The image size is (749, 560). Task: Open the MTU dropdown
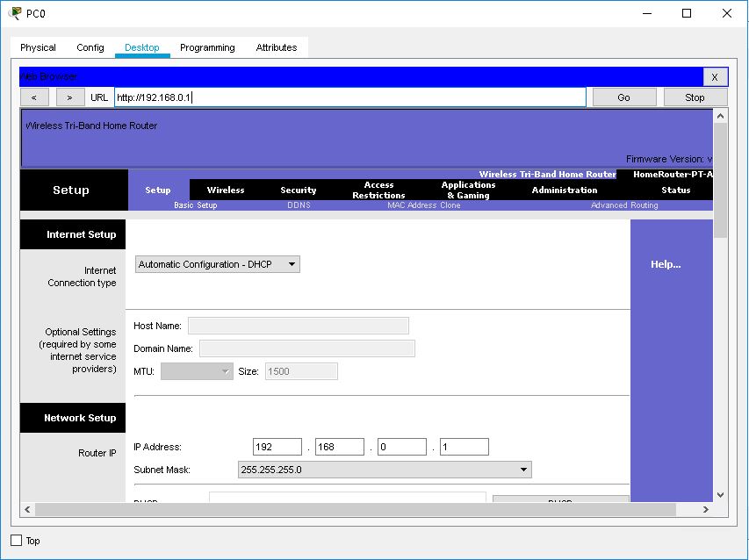(x=195, y=370)
